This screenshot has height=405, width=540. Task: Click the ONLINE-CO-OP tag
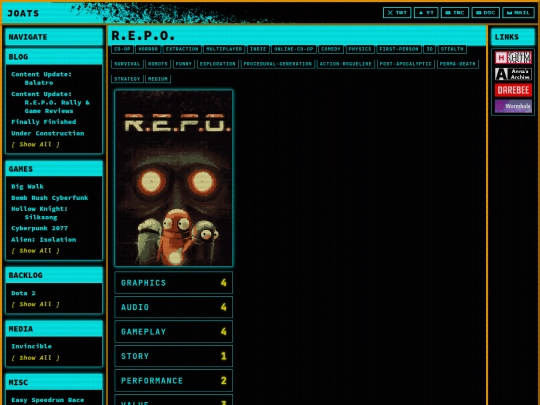click(x=293, y=49)
